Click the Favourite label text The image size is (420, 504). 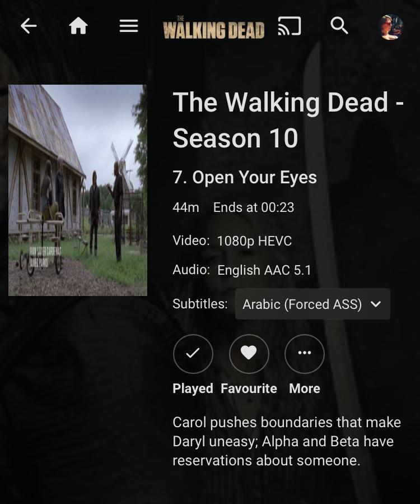coord(249,389)
